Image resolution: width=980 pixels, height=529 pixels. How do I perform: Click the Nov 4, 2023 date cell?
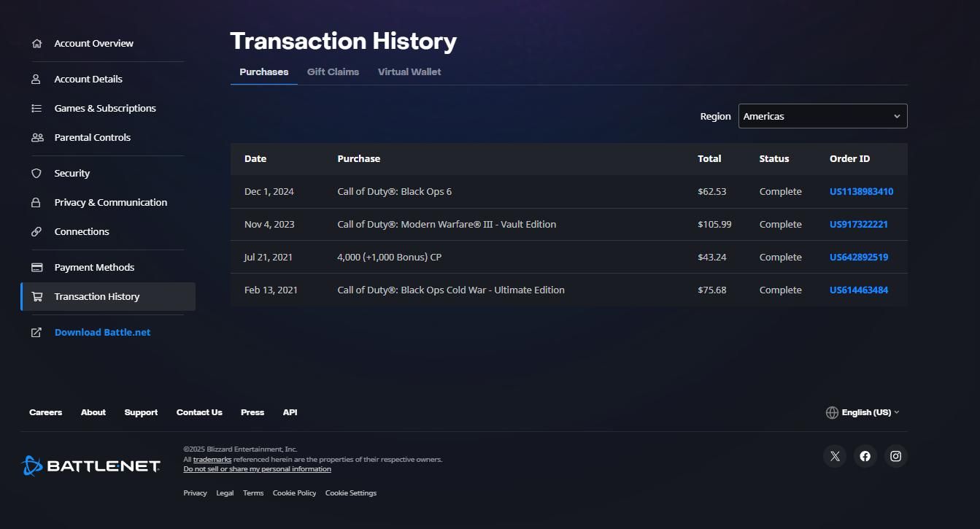point(269,225)
